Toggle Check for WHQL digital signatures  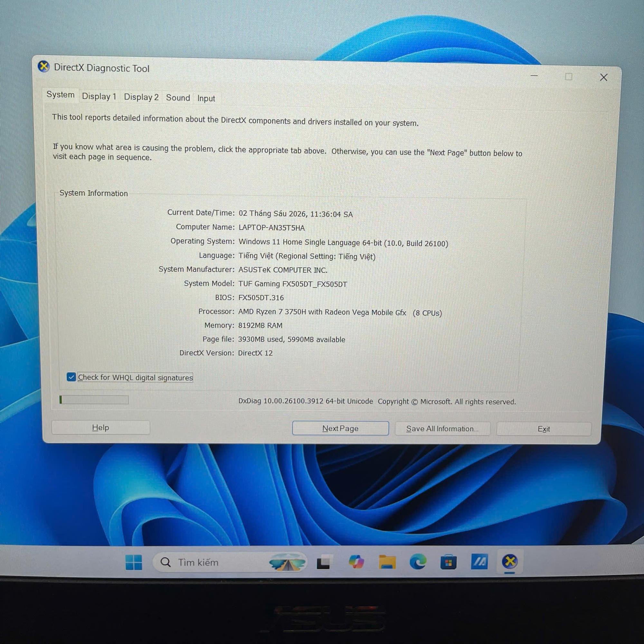[x=71, y=377]
